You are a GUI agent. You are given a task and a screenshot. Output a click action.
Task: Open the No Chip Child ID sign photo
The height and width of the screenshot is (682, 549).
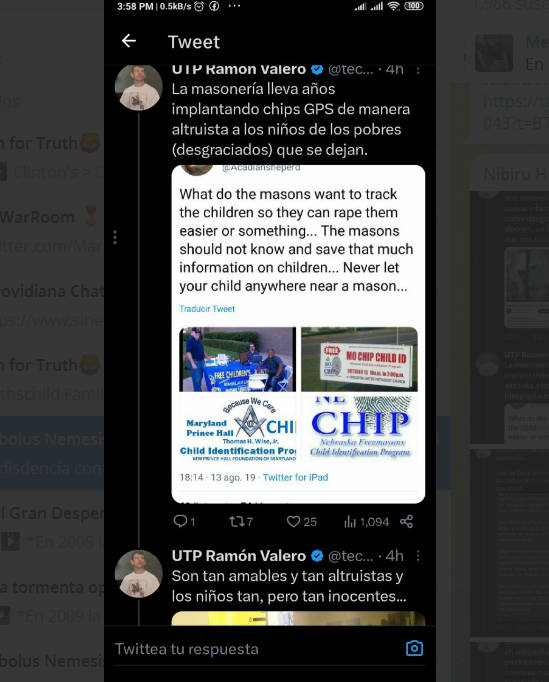click(359, 359)
